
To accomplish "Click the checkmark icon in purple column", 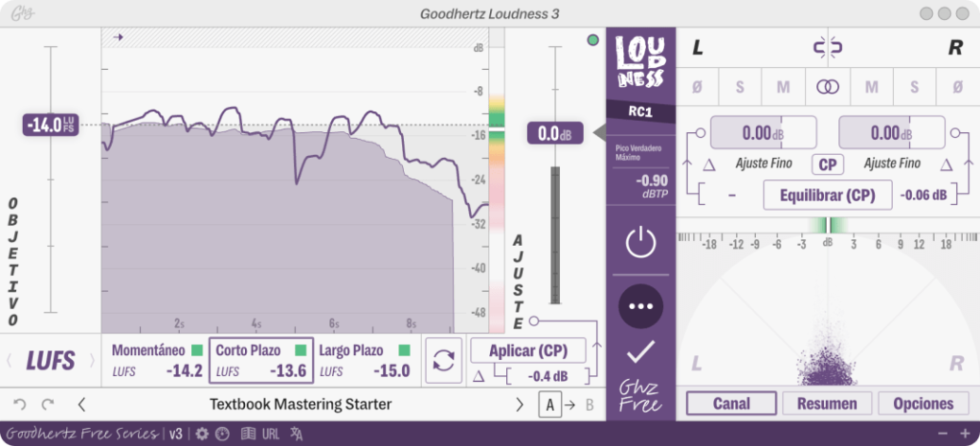I will pos(640,351).
